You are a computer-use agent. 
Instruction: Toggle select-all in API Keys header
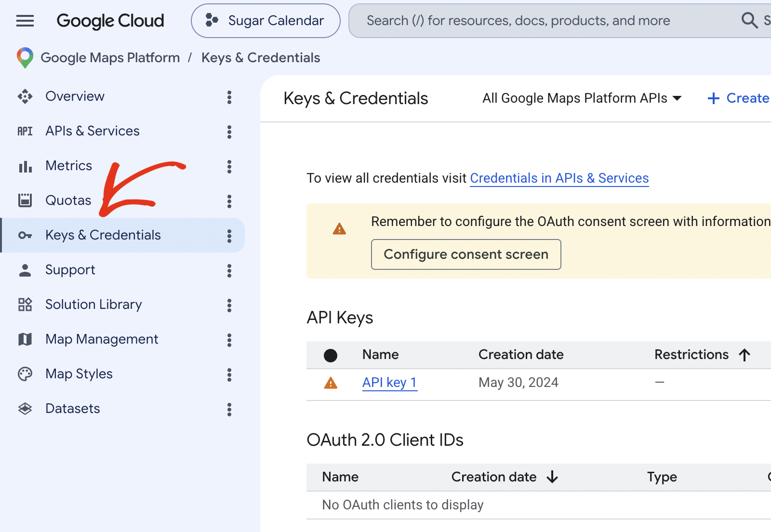[x=331, y=356]
